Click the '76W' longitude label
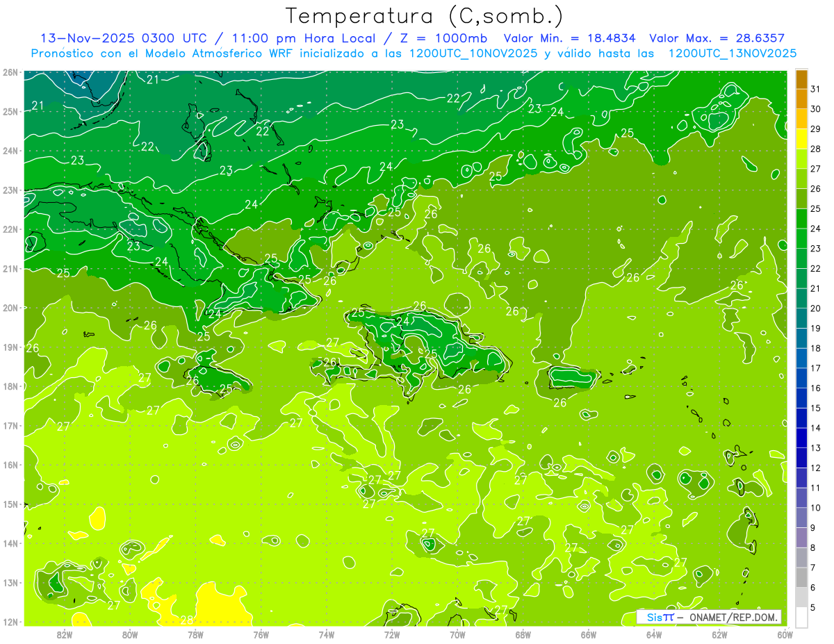Viewport: 834px width, 644px height. tap(261, 634)
